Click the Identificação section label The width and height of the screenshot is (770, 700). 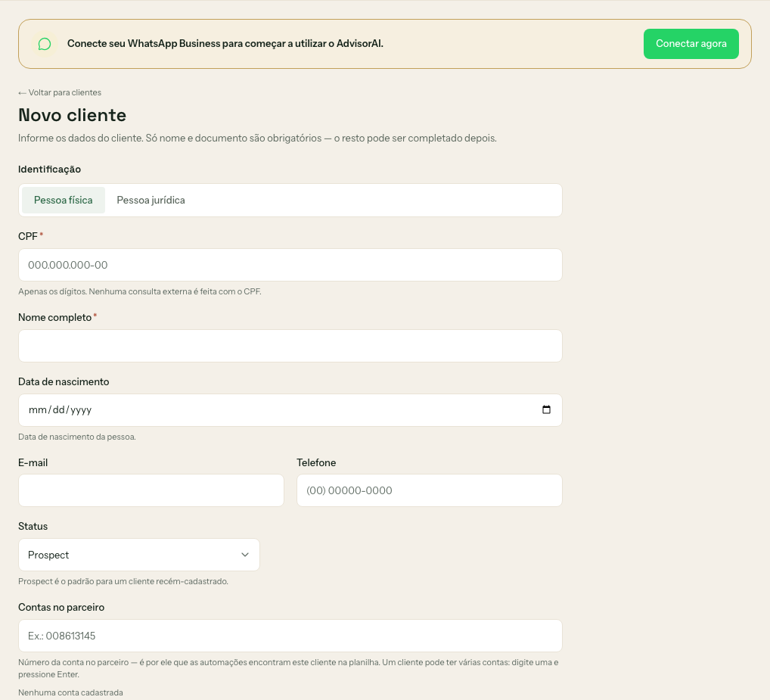pos(50,169)
